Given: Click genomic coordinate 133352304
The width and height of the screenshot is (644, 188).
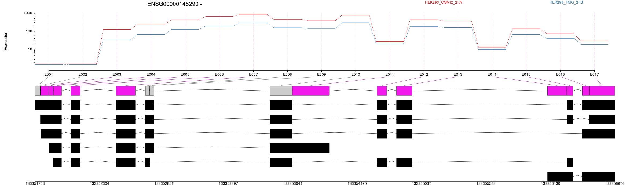Looking at the screenshot, I should 100,184.
